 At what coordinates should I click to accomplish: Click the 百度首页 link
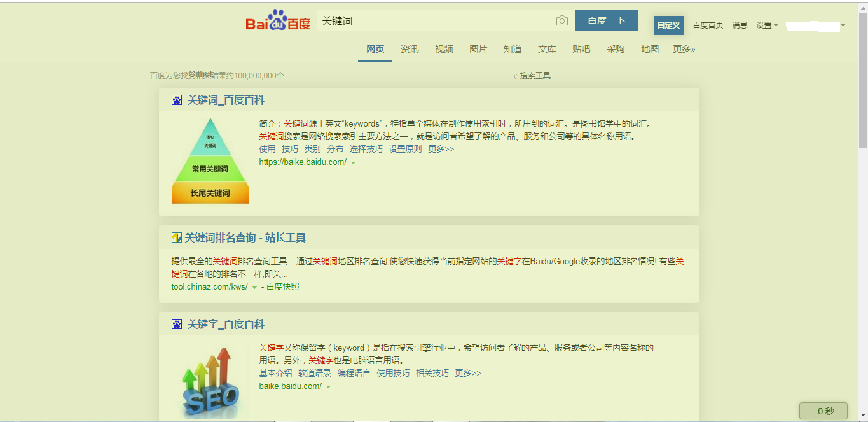pyautogui.click(x=708, y=25)
